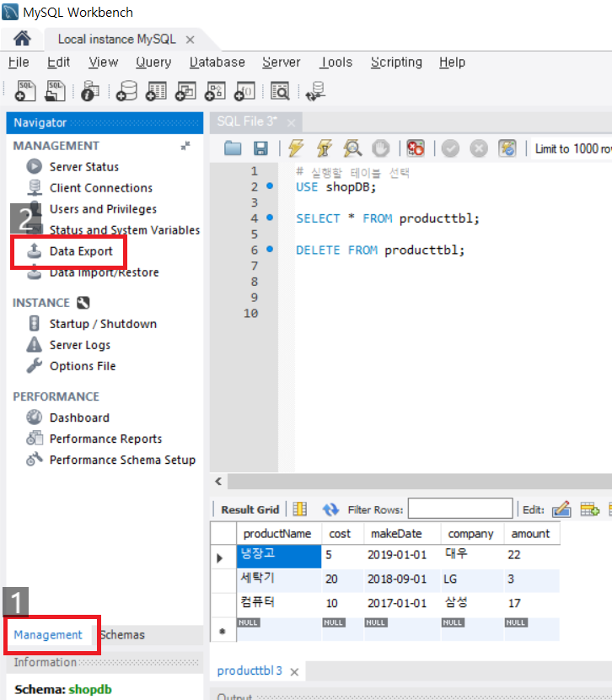Open Data Export
612x700 pixels.
[81, 250]
